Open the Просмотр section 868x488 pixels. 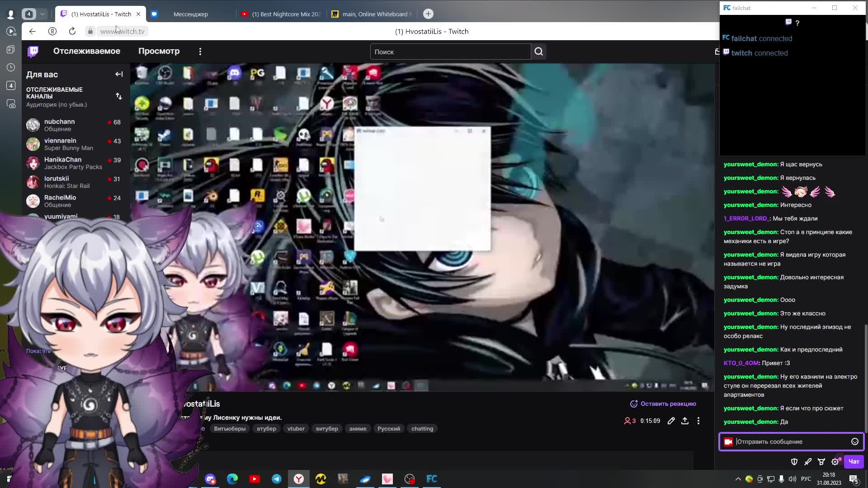point(159,51)
